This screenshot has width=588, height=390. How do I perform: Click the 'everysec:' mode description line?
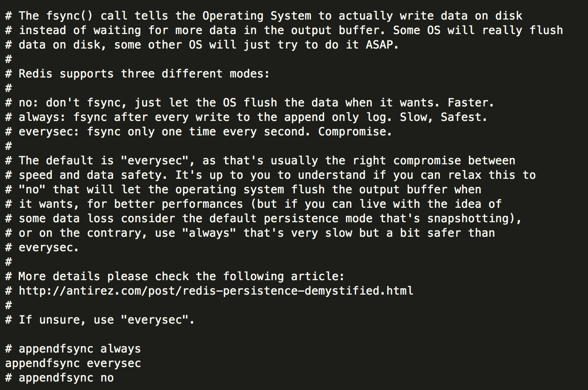click(x=198, y=132)
